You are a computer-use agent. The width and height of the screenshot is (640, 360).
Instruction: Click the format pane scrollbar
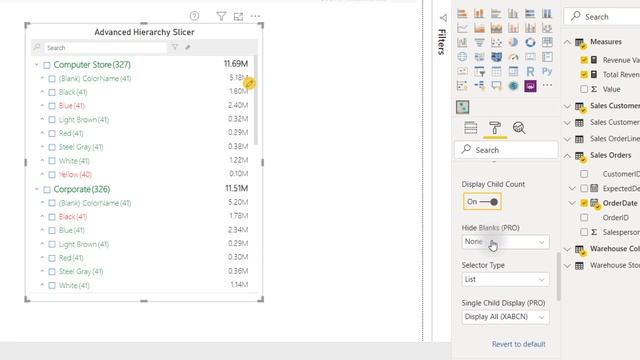pos(558,276)
